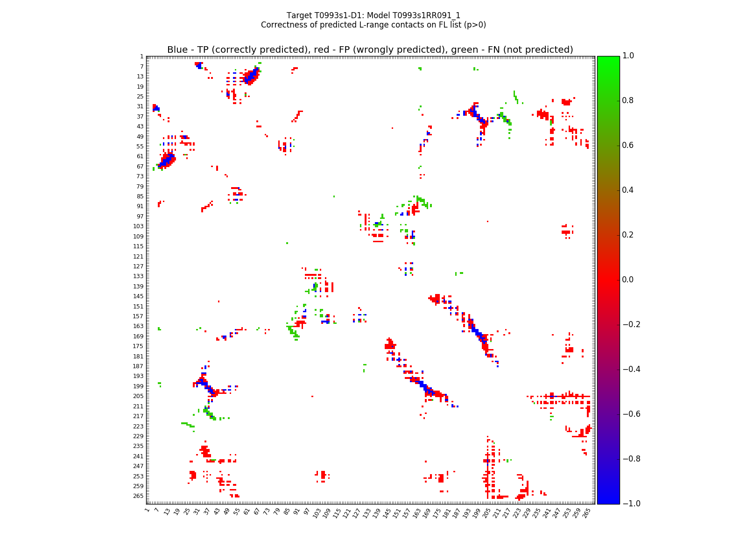The image size is (747, 560).
Task: Click the blue bottom end of the colorbar
Action: pyautogui.click(x=608, y=501)
